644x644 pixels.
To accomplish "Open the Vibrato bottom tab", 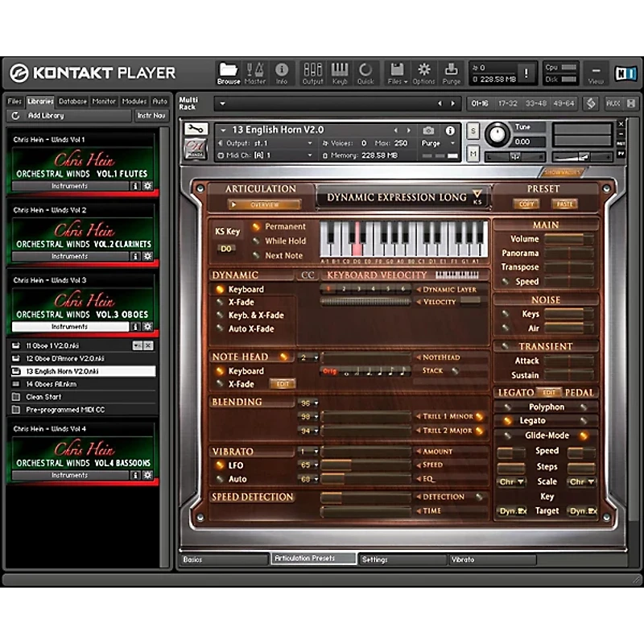I will (x=493, y=559).
